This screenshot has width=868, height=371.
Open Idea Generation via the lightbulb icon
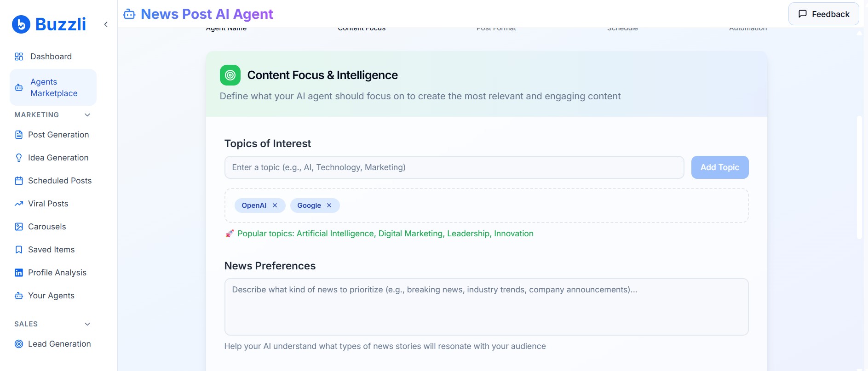click(19, 157)
